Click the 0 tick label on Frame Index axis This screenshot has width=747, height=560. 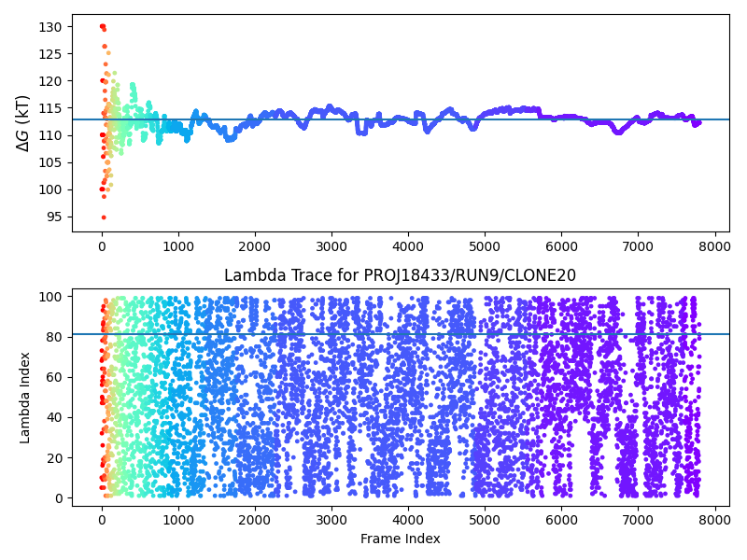(x=102, y=518)
